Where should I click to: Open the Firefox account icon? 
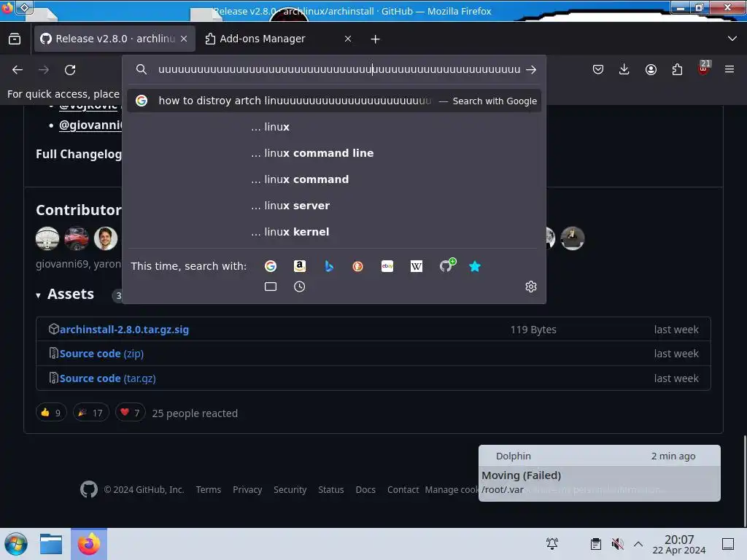tap(651, 69)
